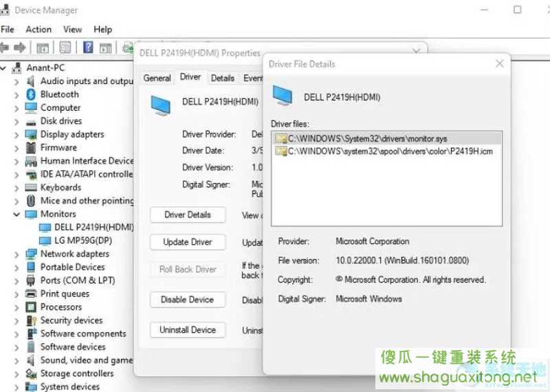Expand the Disk drives category
Screen dimensions: 550x392
[x=16, y=122]
